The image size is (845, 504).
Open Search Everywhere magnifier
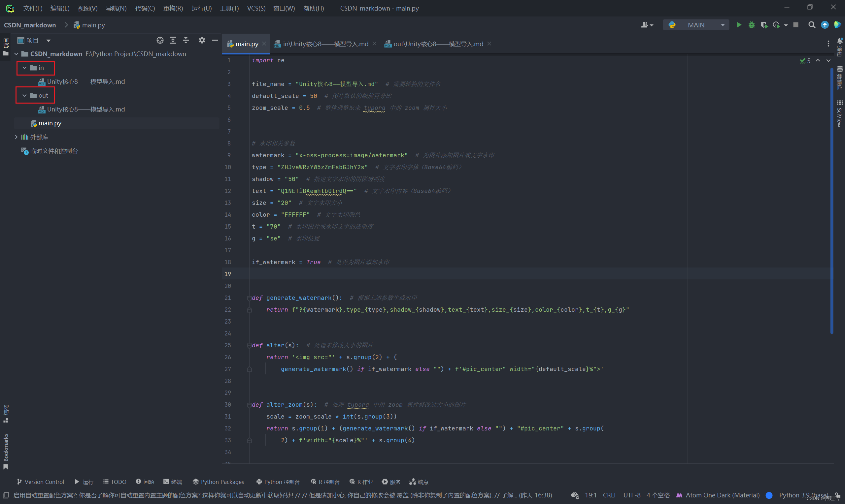812,25
